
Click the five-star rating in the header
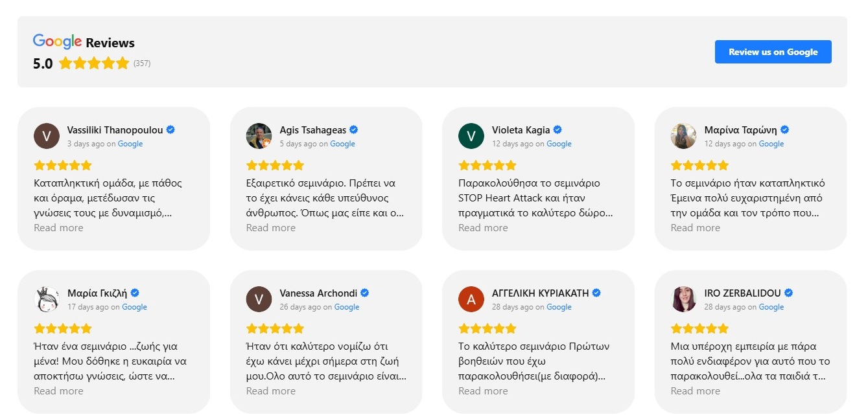coord(94,63)
